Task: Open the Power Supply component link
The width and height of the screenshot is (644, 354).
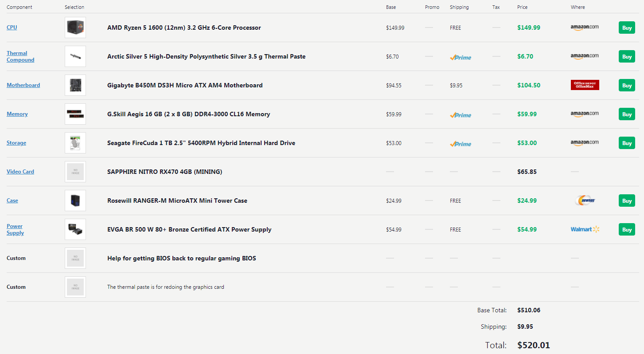Action: click(15, 229)
